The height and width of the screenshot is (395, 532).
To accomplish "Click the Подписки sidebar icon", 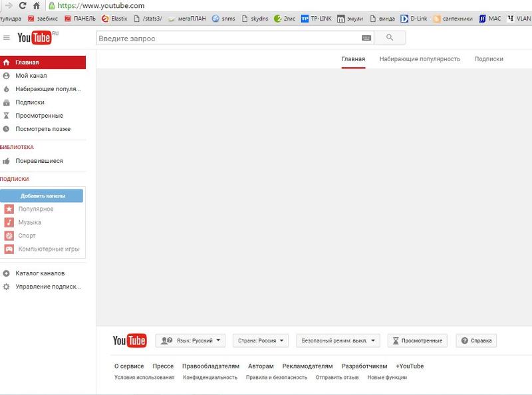I will (6, 102).
